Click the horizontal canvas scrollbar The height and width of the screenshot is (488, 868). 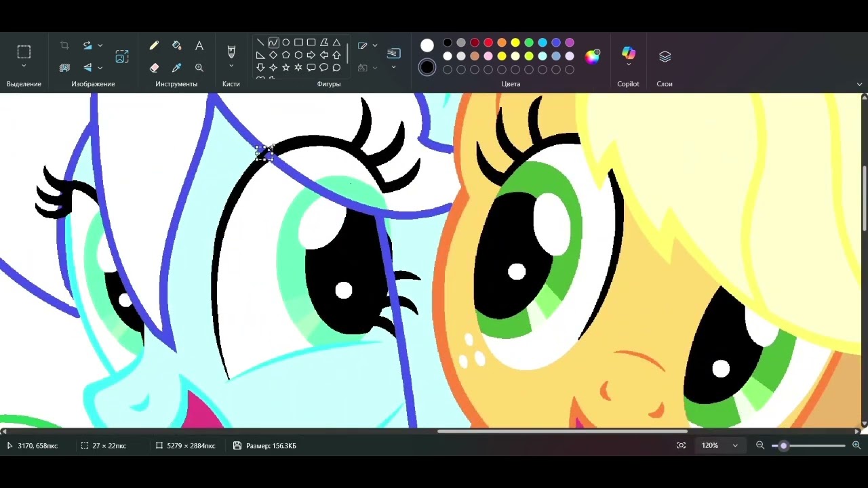(x=562, y=431)
